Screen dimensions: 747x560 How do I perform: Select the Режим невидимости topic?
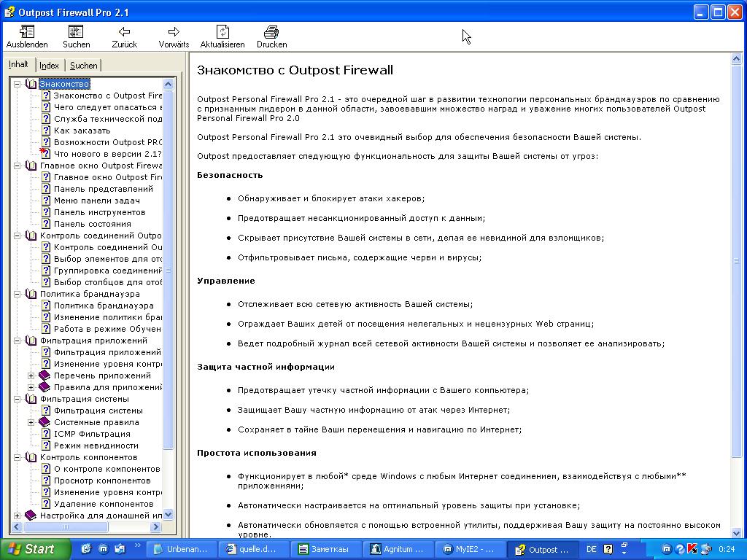pyautogui.click(x=96, y=446)
